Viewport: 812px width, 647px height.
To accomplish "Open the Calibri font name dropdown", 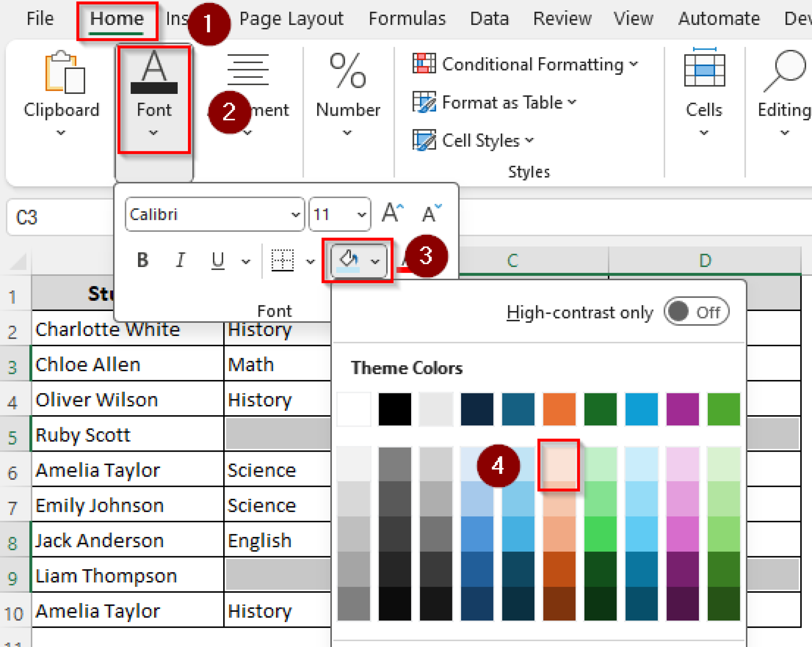I will 295,214.
